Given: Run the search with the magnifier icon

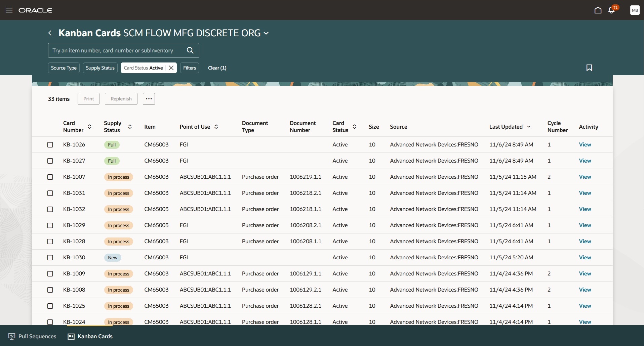Looking at the screenshot, I should [x=190, y=50].
